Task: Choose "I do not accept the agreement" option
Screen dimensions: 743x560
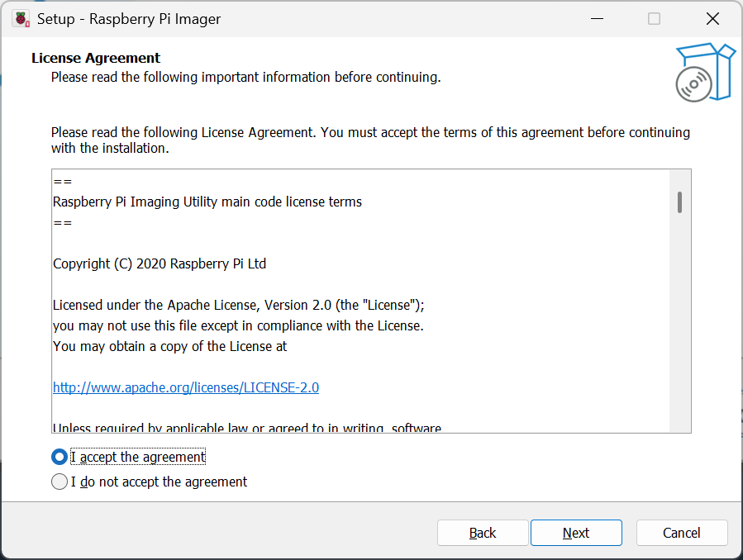Action: pos(60,482)
